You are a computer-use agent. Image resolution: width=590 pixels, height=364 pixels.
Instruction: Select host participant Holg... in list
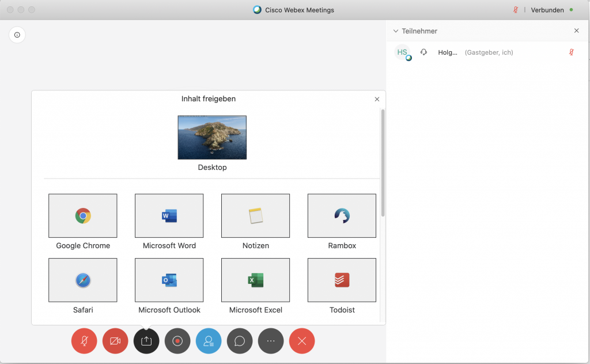pos(447,52)
